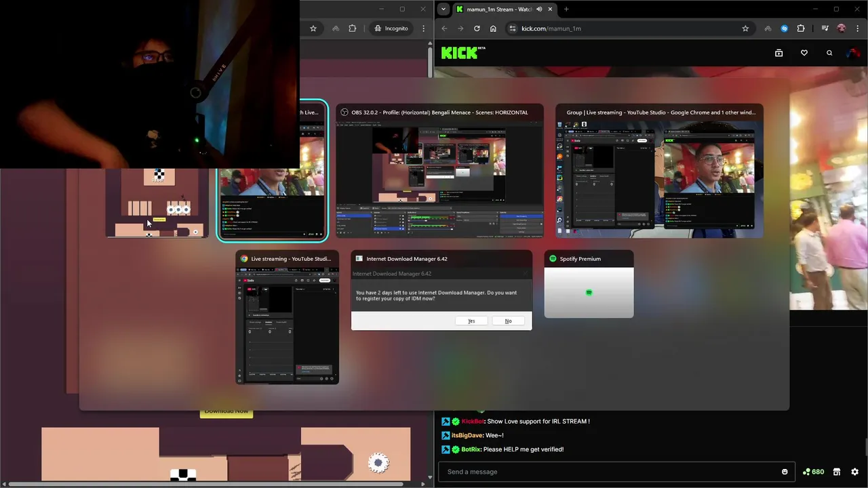Open Kick search
Viewport: 868px width, 488px height.
(x=829, y=53)
